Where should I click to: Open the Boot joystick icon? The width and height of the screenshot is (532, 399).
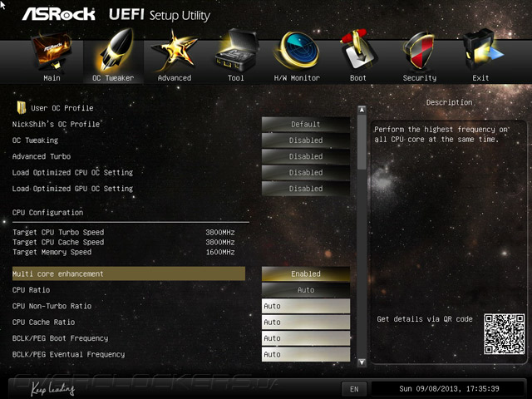pyautogui.click(x=358, y=50)
